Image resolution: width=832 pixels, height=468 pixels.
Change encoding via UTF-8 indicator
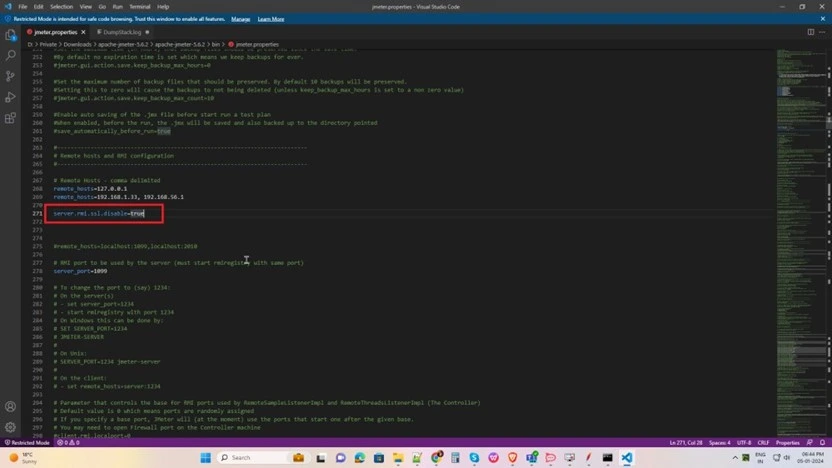coord(744,443)
